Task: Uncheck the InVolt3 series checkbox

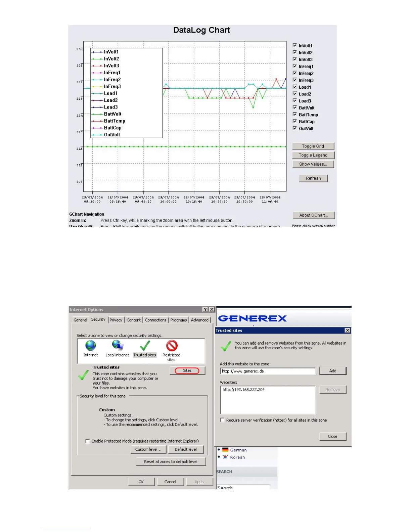Action: click(x=295, y=59)
